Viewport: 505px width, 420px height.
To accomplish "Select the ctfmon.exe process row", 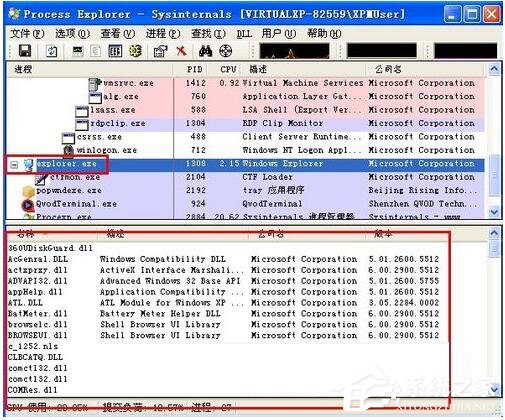I will click(245, 177).
